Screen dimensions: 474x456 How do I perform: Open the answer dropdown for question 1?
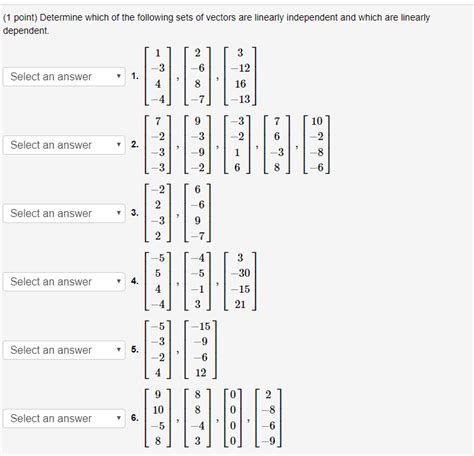click(x=64, y=77)
